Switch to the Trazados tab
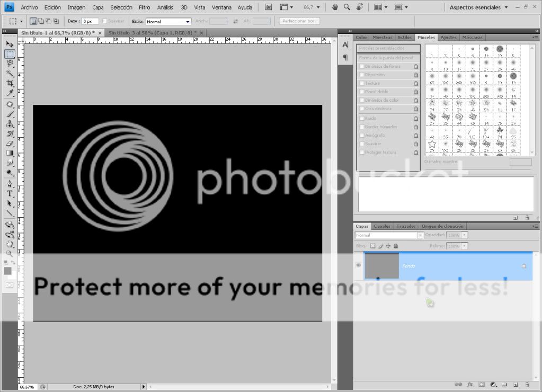The width and height of the screenshot is (542, 392). point(406,226)
